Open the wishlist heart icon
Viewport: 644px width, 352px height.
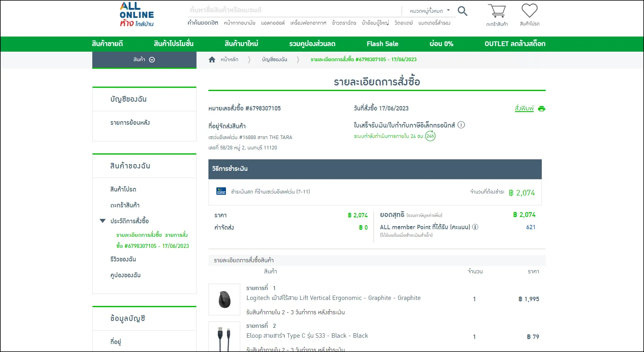pos(529,11)
